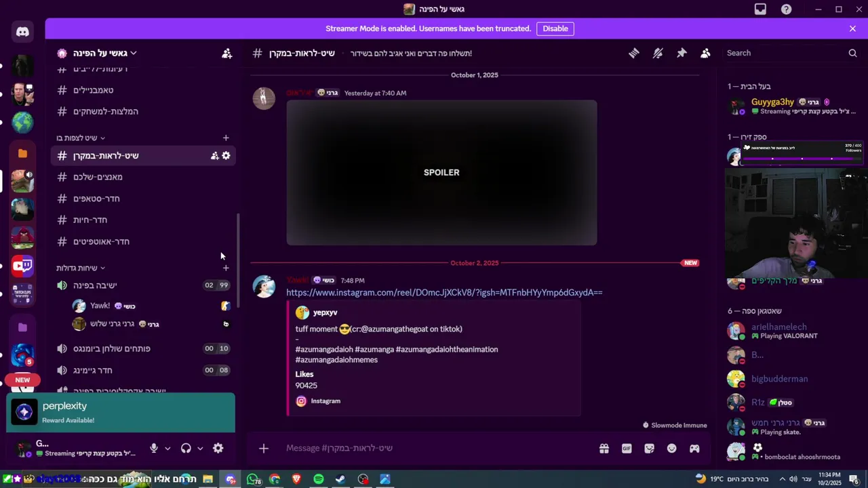
Task: Create channel in שיחות גדולות category
Action: (226, 268)
